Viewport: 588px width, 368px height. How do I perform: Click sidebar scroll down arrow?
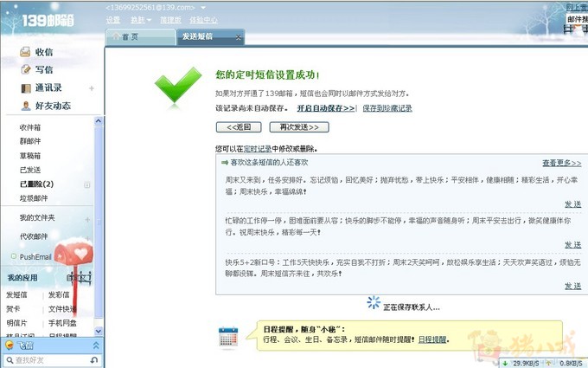tap(99, 331)
